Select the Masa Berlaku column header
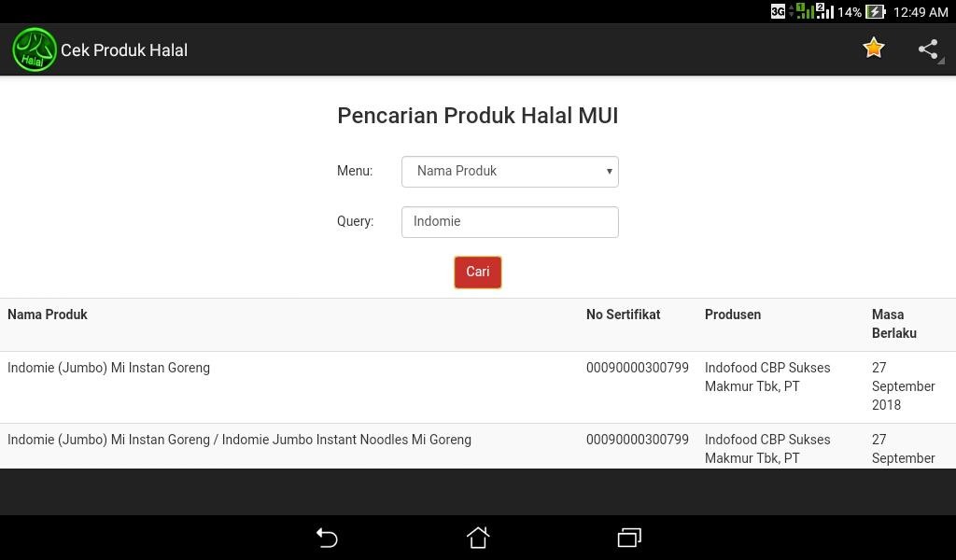The image size is (956, 560). 893,324
